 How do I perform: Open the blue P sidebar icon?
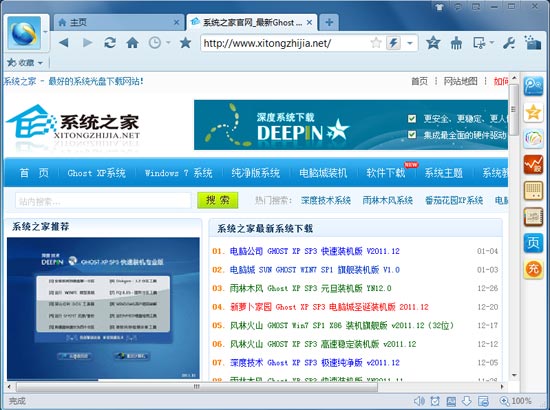[533, 86]
